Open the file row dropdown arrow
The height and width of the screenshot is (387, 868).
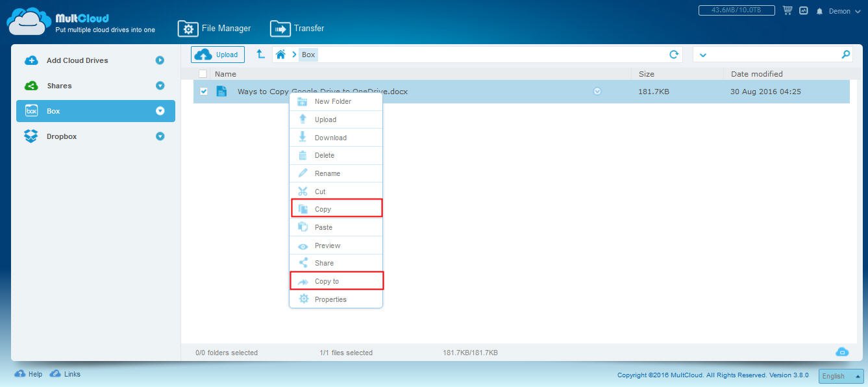click(597, 92)
